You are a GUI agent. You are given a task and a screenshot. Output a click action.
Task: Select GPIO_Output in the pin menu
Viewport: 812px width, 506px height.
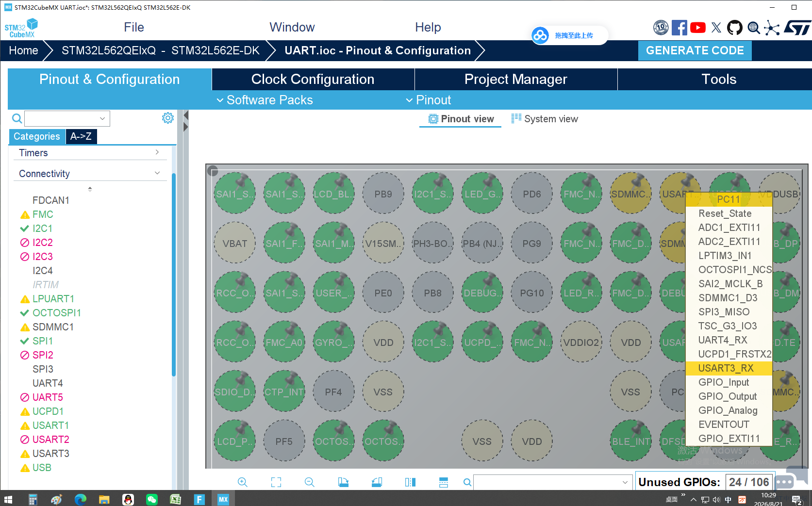click(x=729, y=396)
